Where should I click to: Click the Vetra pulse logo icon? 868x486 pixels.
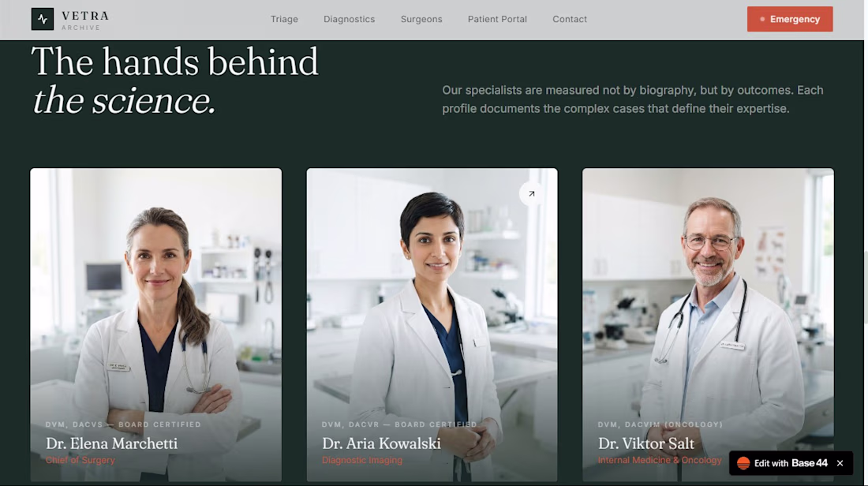pos(43,20)
